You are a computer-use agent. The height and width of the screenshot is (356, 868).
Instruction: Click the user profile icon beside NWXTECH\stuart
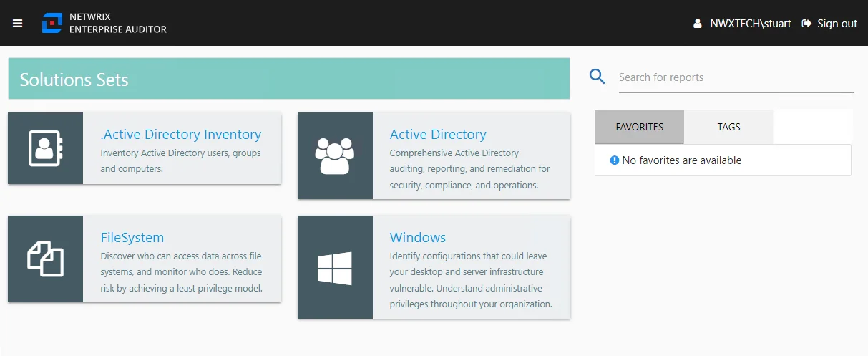[698, 24]
